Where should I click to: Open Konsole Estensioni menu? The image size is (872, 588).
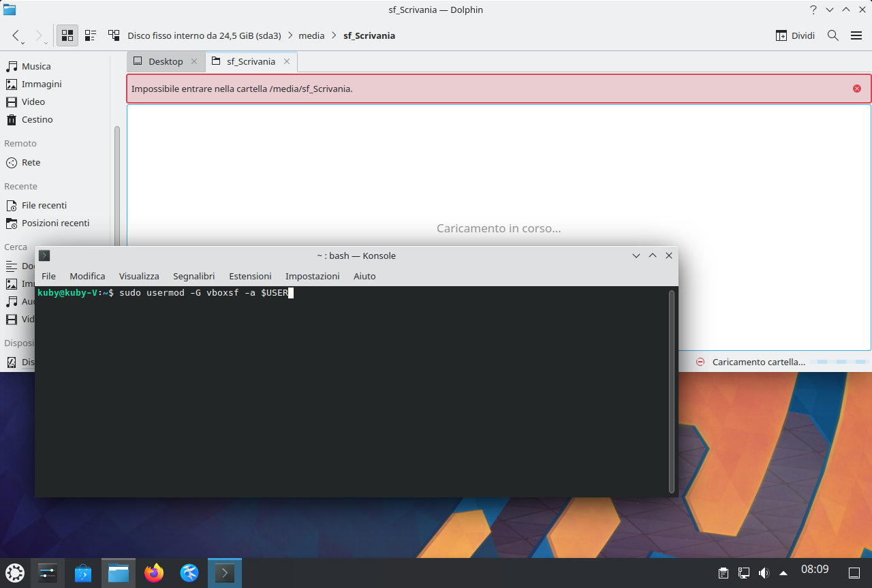click(250, 276)
